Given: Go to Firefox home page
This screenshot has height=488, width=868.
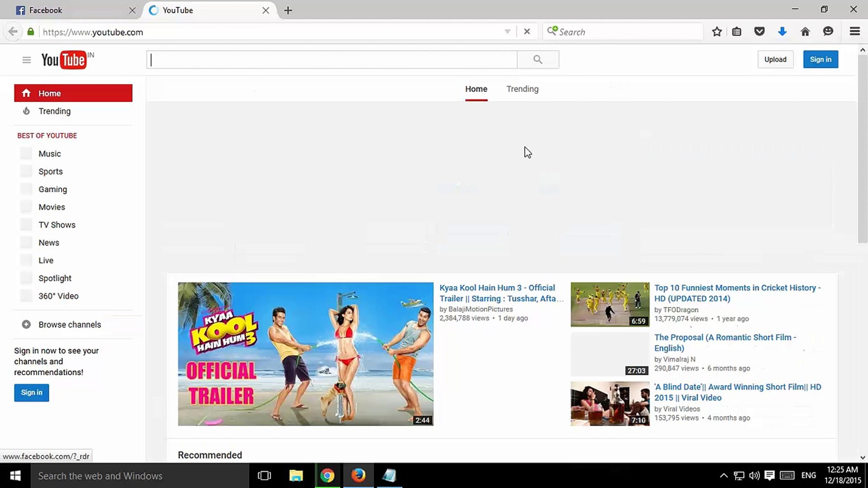Looking at the screenshot, I should (806, 32).
